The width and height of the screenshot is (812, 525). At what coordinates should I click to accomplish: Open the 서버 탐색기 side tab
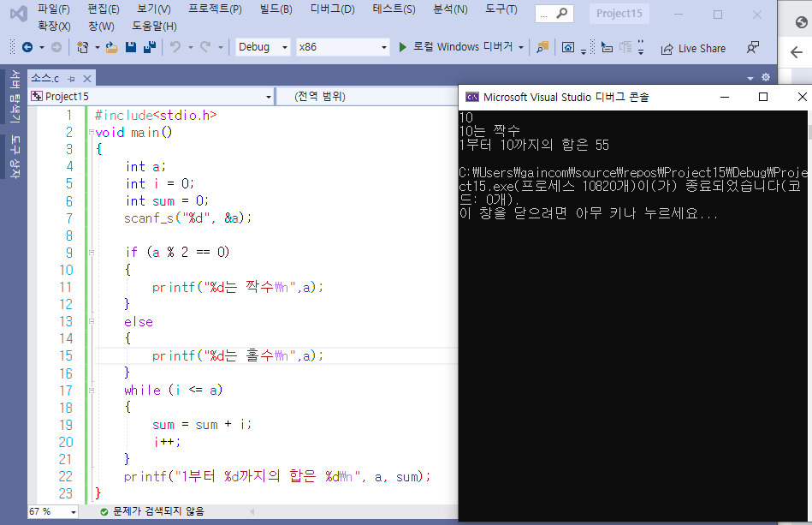15,96
